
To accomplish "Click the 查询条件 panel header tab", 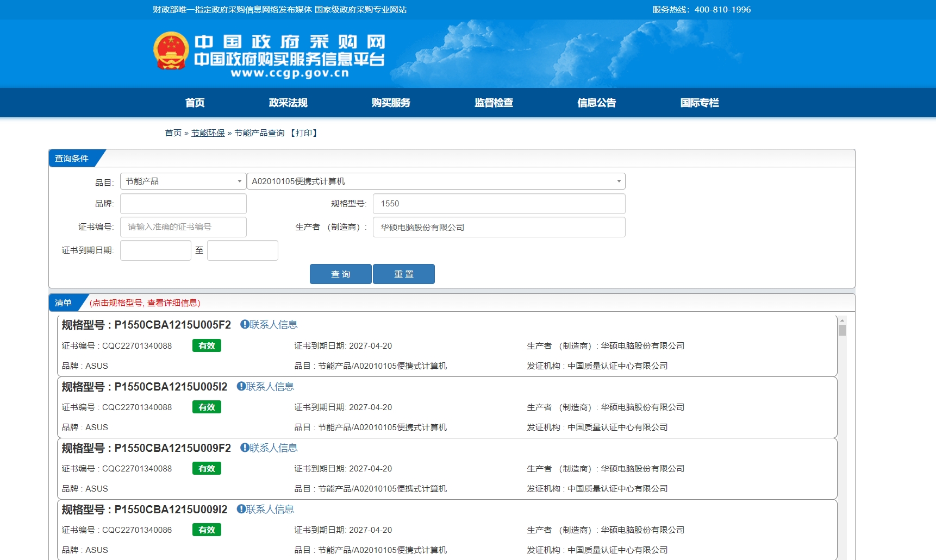I will pos(72,158).
